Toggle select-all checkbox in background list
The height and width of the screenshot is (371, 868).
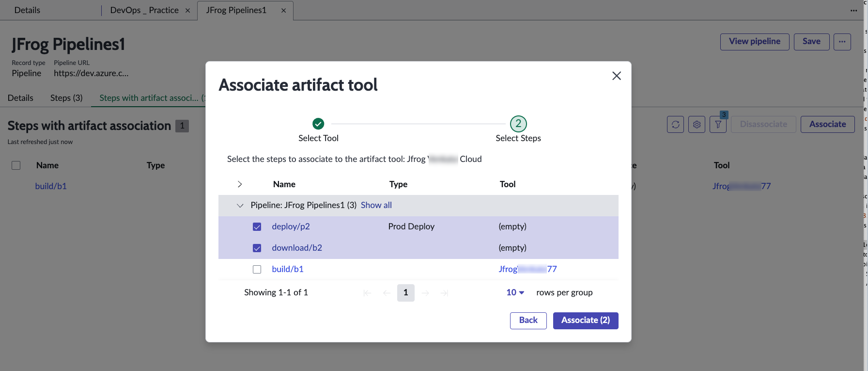point(16,165)
